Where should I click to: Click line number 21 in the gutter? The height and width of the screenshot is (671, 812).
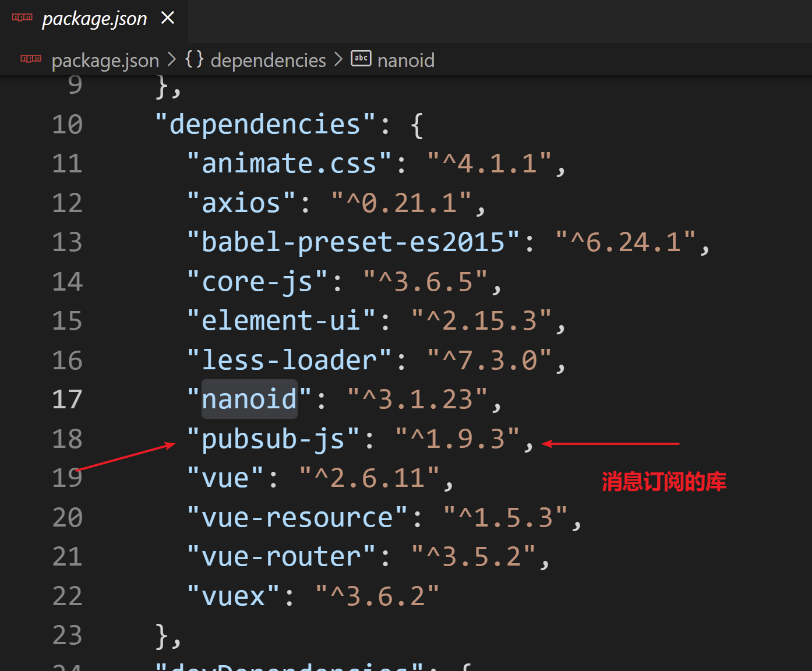pos(68,557)
